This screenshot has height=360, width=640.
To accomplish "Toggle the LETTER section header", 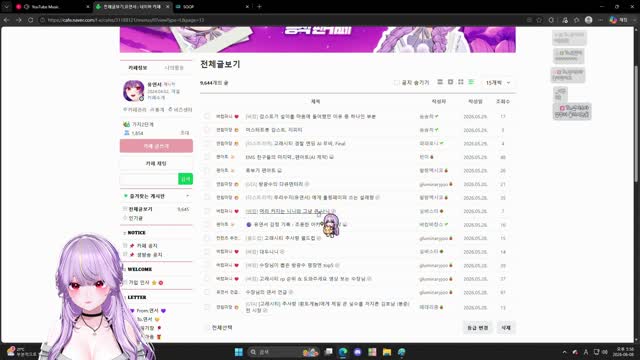I will (x=137, y=297).
